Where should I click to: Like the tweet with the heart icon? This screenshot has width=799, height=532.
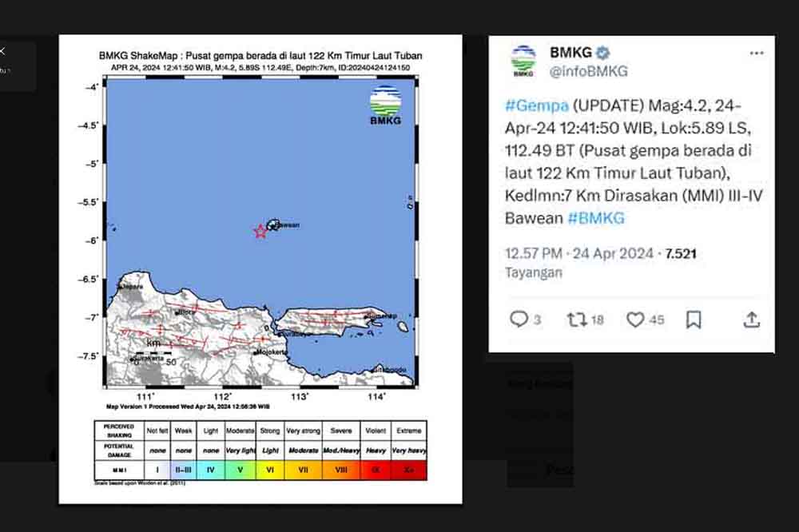pos(635,320)
